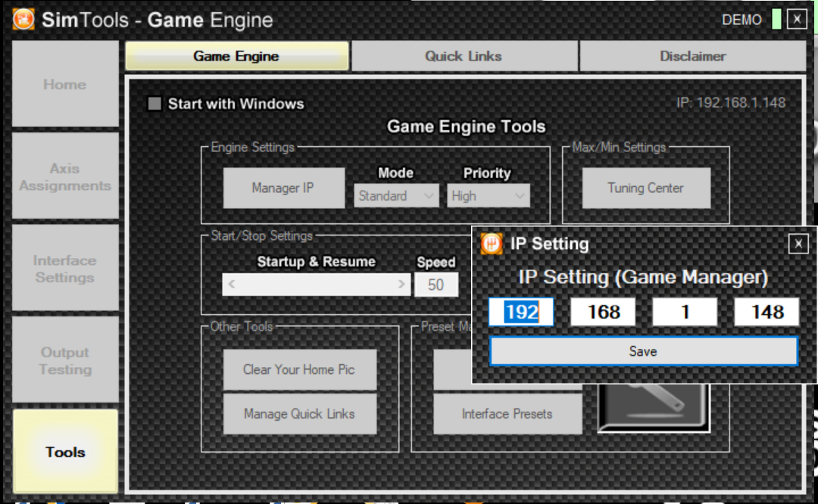
Task: Click the Manager IP button
Action: click(x=283, y=188)
